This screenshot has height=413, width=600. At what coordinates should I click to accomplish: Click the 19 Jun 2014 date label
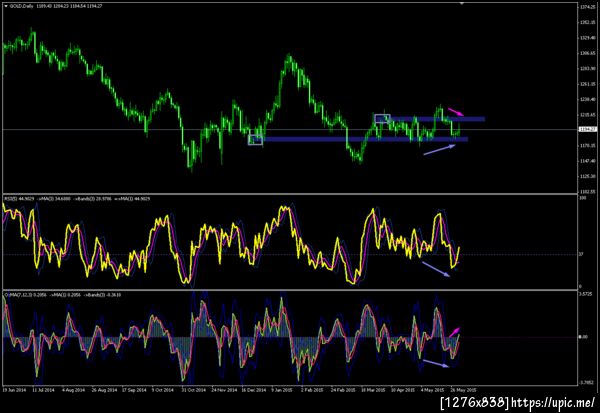[14, 390]
